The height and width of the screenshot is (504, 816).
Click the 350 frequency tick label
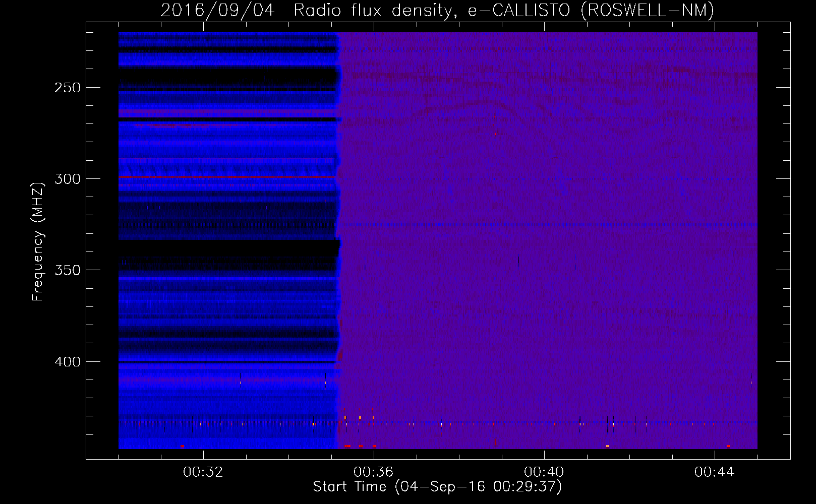coord(68,270)
